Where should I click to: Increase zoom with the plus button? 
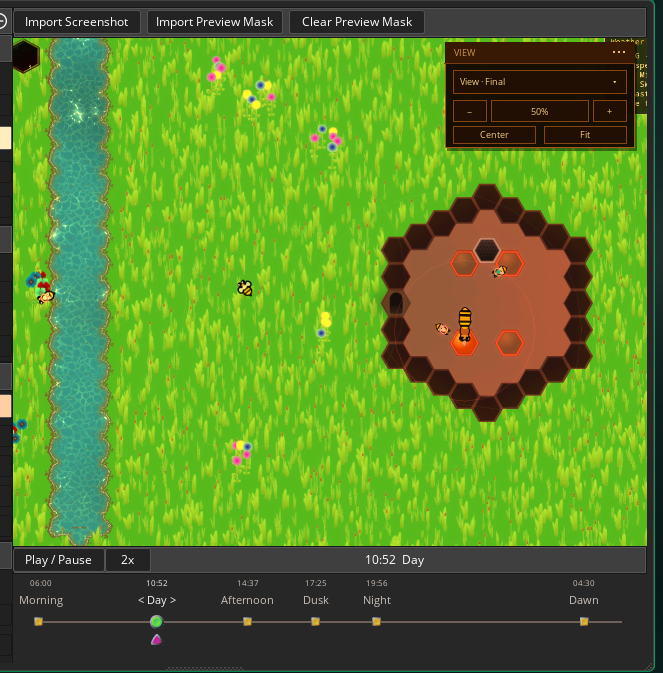point(609,112)
